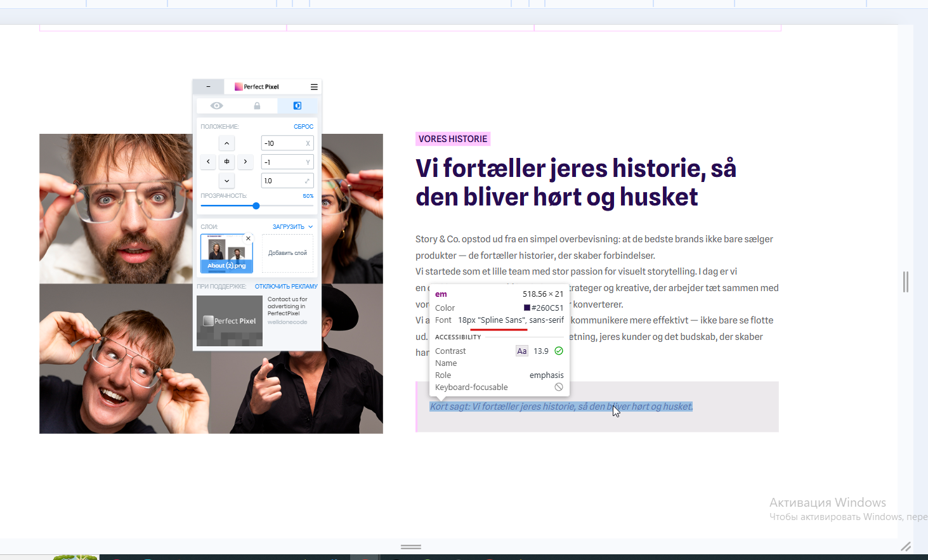Toggle overlay visibility with the eye icon
Screen dimensions: 928x560
tap(216, 106)
